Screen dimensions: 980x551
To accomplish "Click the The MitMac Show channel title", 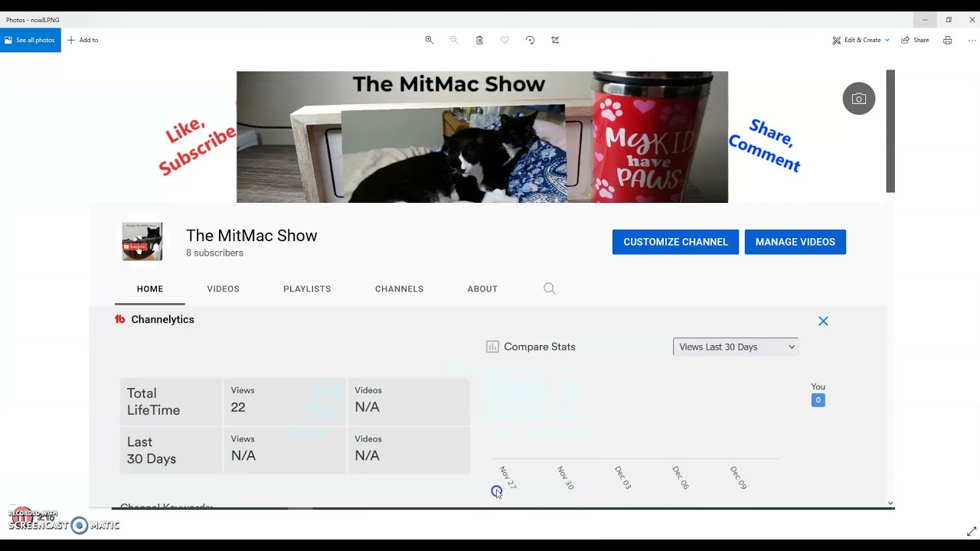I will (251, 236).
